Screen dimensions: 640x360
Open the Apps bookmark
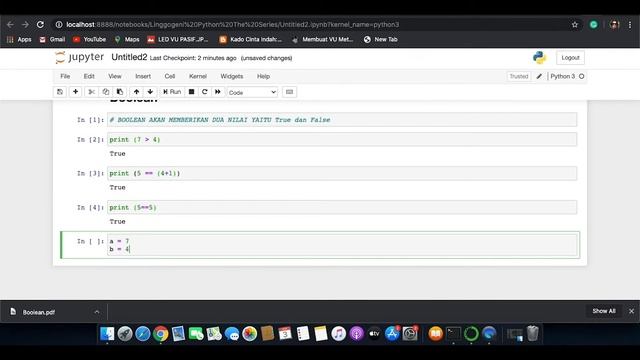coord(19,40)
